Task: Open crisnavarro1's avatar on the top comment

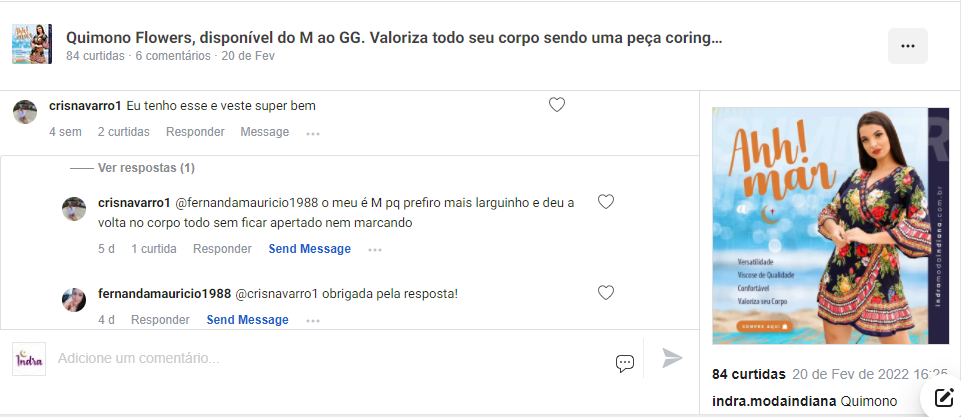Action: coord(25,112)
